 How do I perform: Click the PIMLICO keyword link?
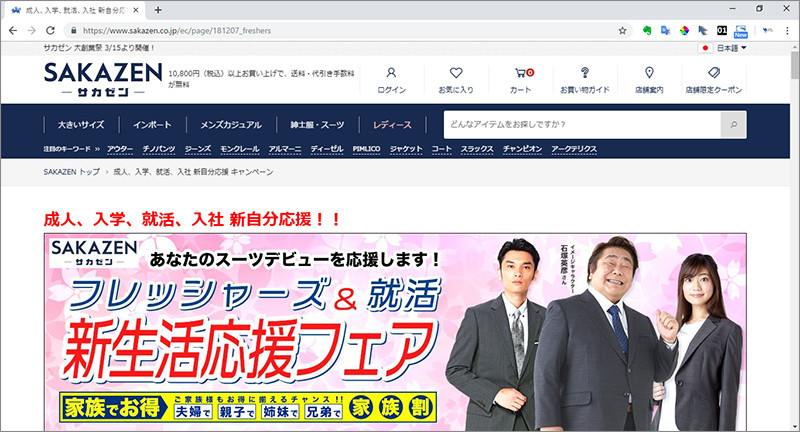[366, 149]
